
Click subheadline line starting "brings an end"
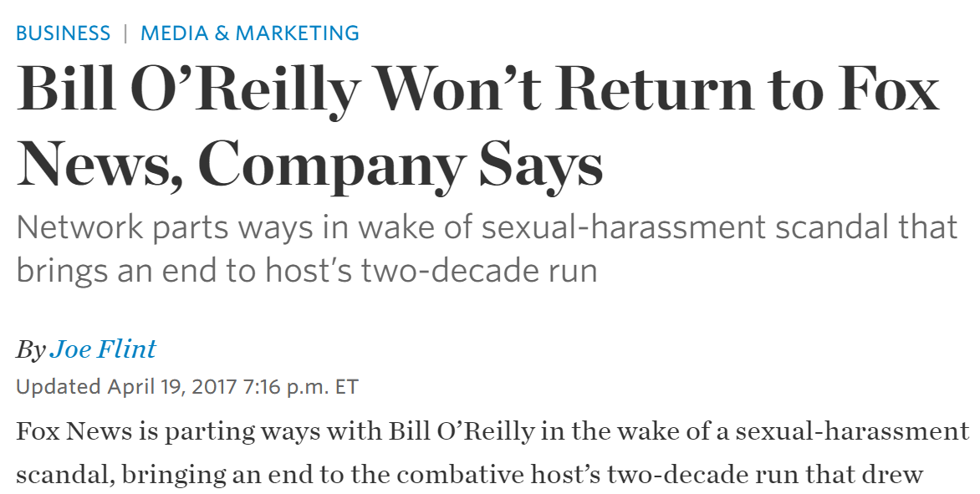(x=307, y=271)
